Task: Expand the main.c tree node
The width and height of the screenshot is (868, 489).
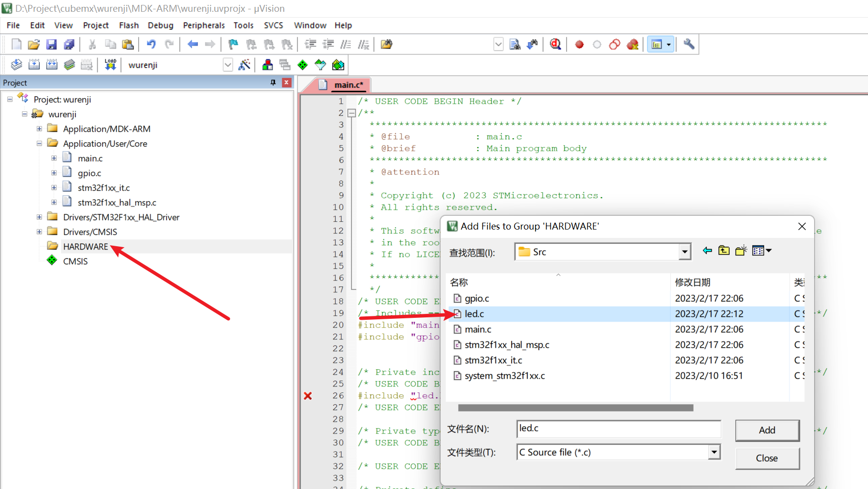Action: 54,158
